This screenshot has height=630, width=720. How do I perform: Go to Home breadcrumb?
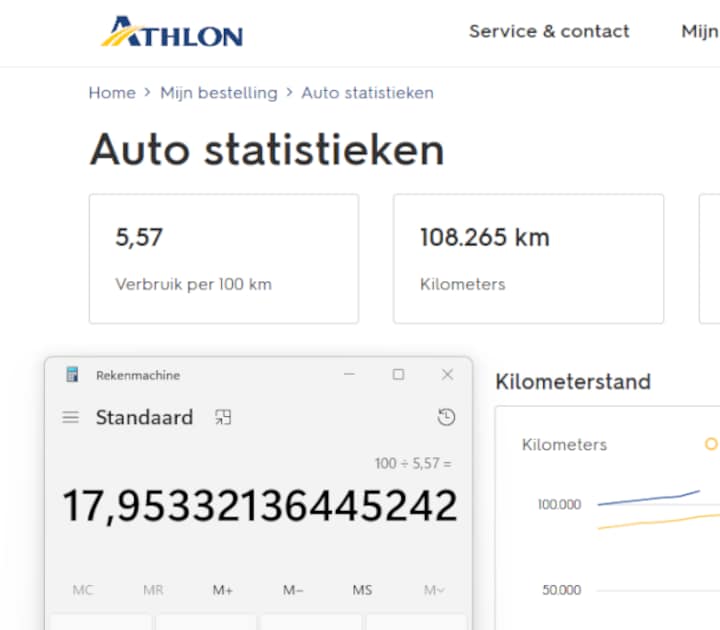pos(112,93)
